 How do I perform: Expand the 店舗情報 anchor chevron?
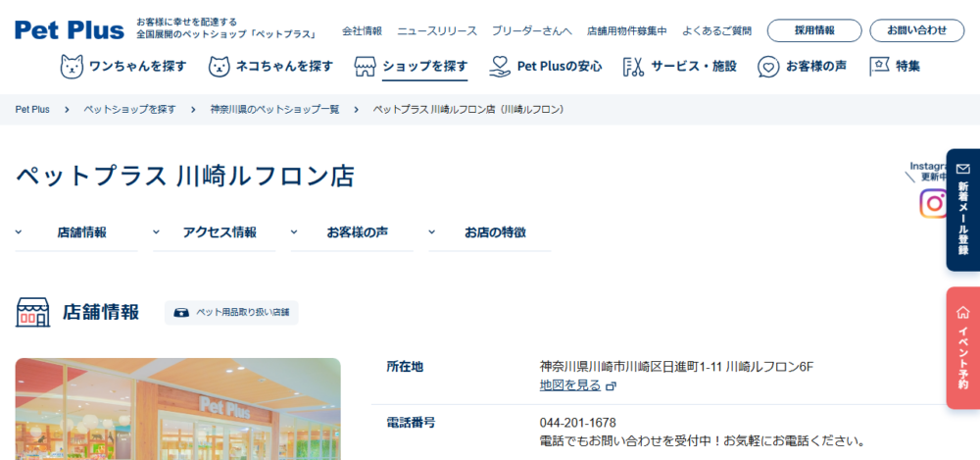point(19,232)
